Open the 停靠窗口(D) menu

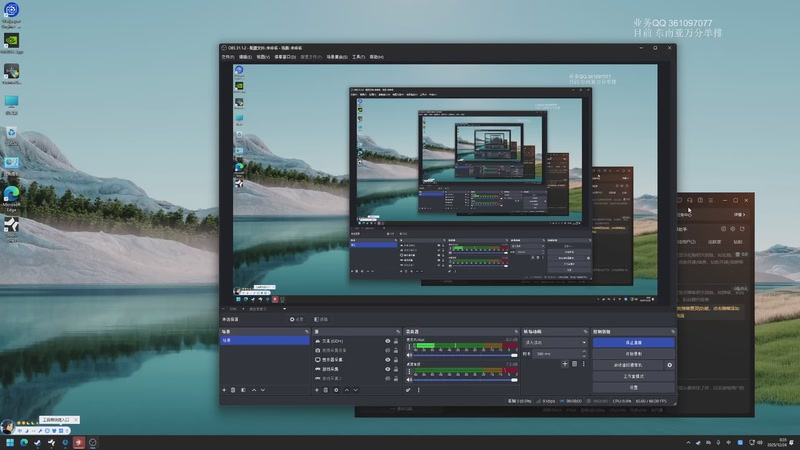285,57
